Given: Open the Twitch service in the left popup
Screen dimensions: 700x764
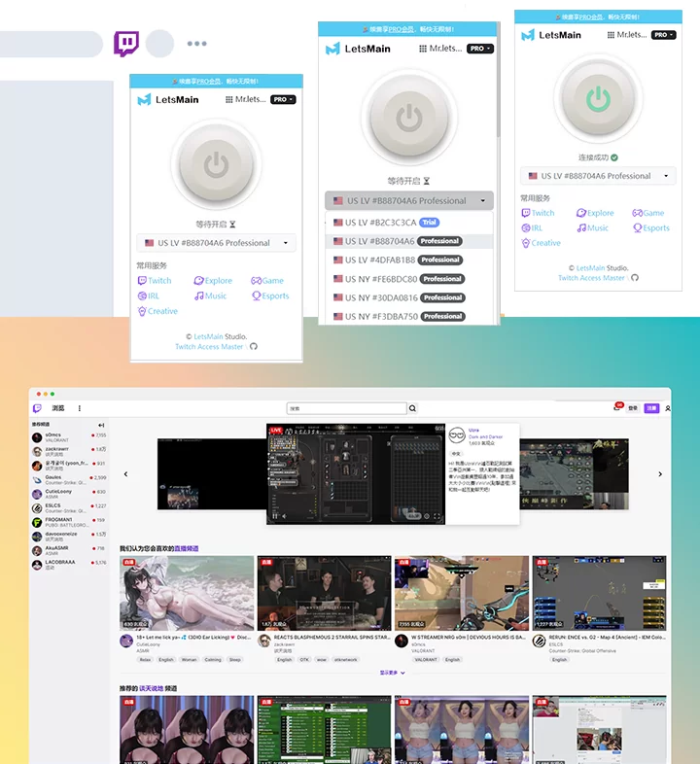Looking at the screenshot, I should point(155,281).
